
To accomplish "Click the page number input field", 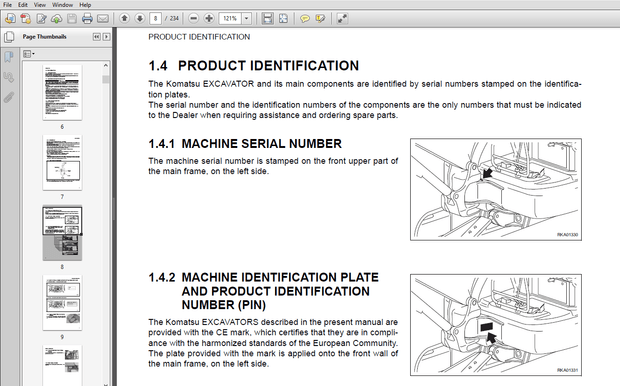I will [x=155, y=18].
